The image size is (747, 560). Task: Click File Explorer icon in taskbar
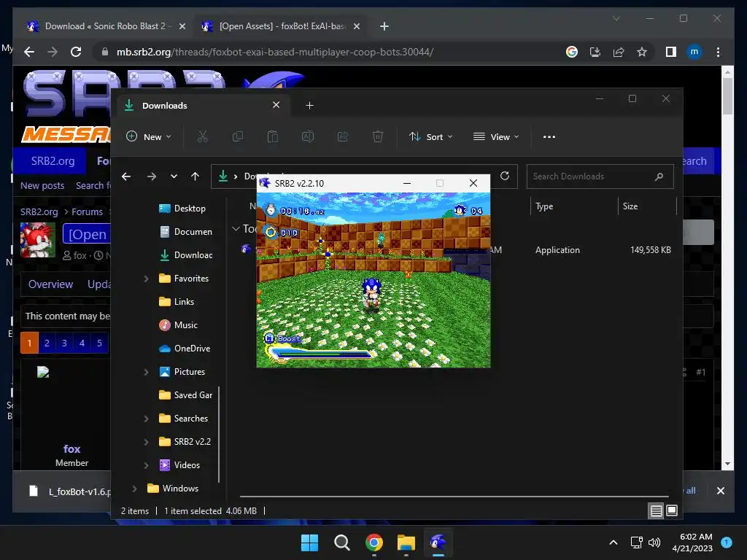point(406,542)
